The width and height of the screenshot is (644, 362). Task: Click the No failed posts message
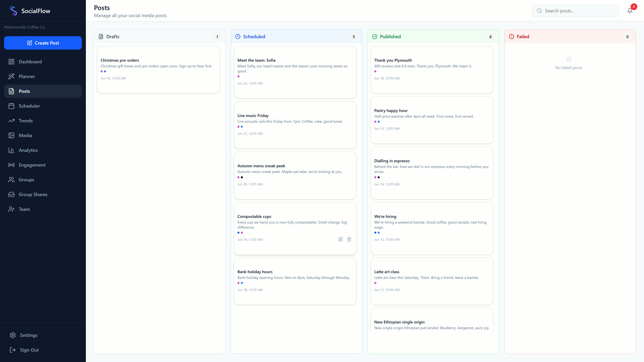point(569,68)
